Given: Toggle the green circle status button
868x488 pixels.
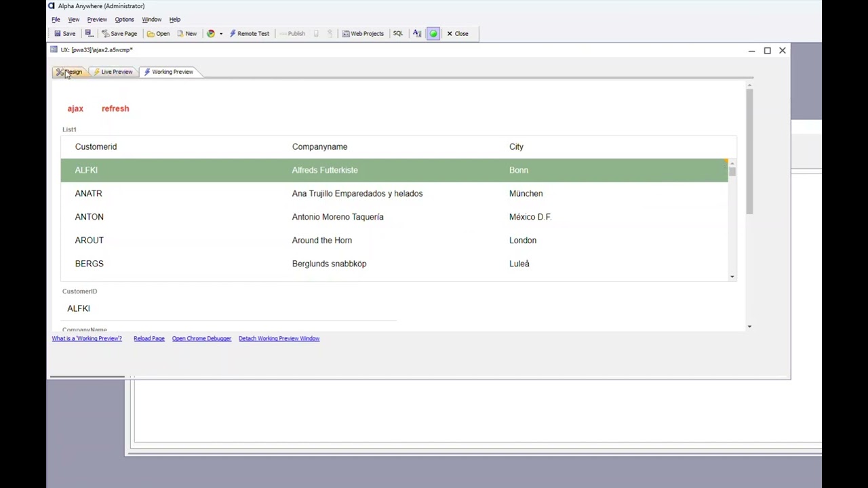Looking at the screenshot, I should (x=433, y=33).
